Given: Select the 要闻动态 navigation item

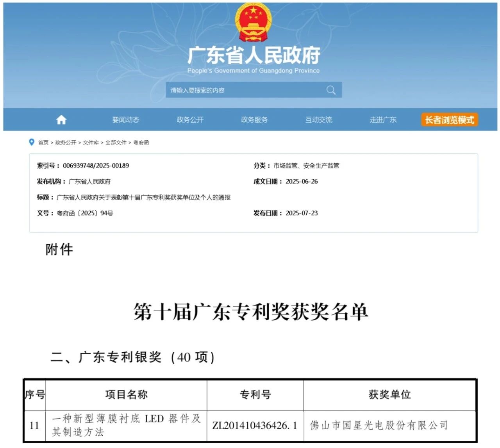Looking at the screenshot, I should click(x=125, y=120).
